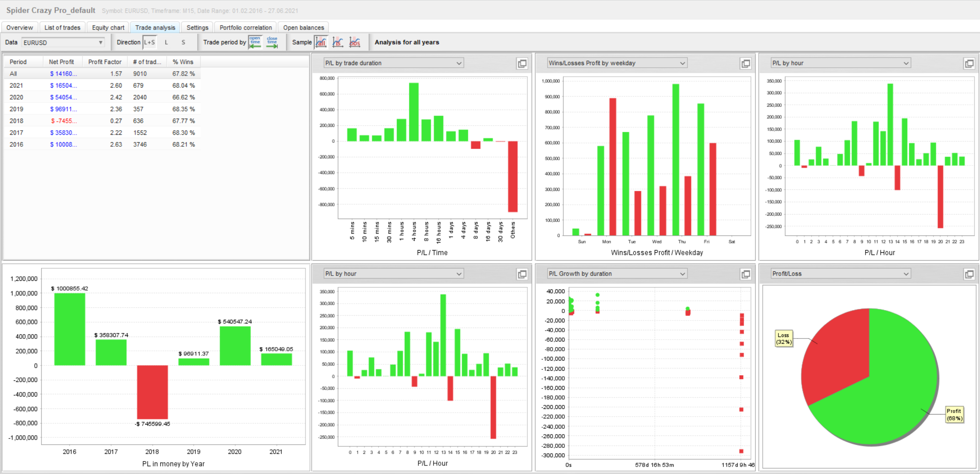
Task: Sort by the Profit Factor column header
Action: [105, 62]
